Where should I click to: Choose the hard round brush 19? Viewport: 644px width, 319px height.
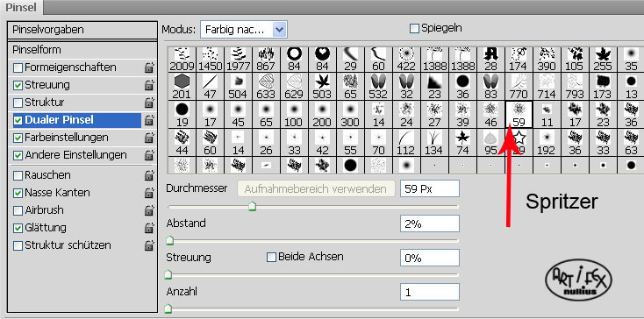[x=182, y=115]
